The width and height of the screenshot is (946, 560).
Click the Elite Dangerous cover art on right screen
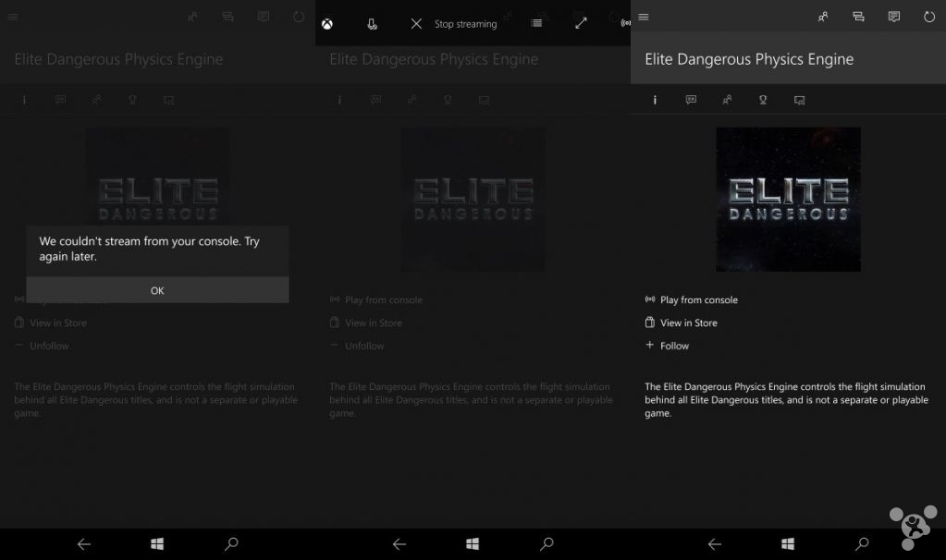pyautogui.click(x=788, y=200)
